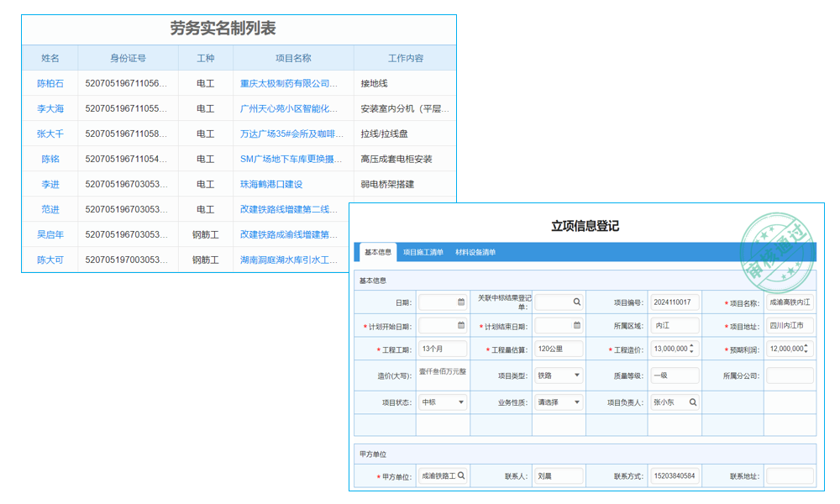Click the 珠海鹤港口建设 project link

pyautogui.click(x=270, y=184)
